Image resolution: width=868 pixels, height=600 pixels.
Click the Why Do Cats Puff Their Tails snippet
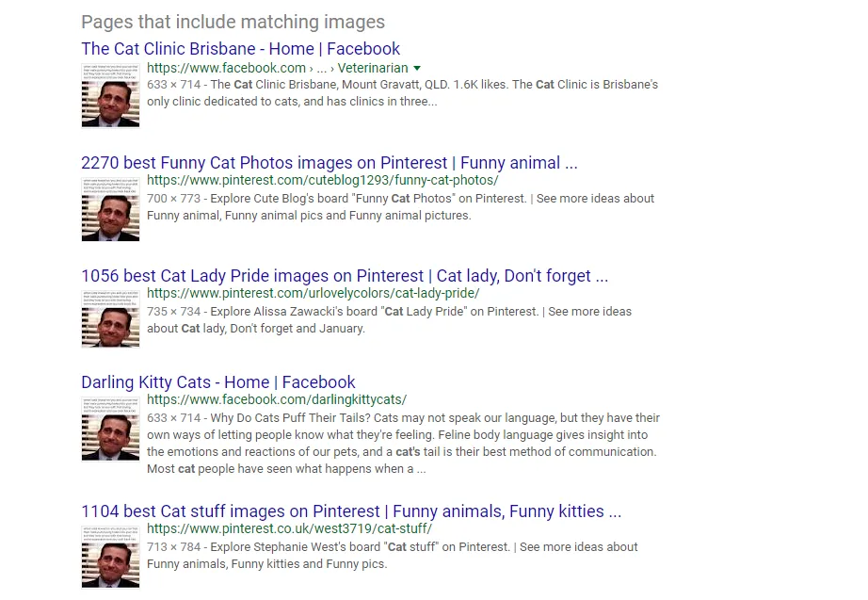[403, 444]
